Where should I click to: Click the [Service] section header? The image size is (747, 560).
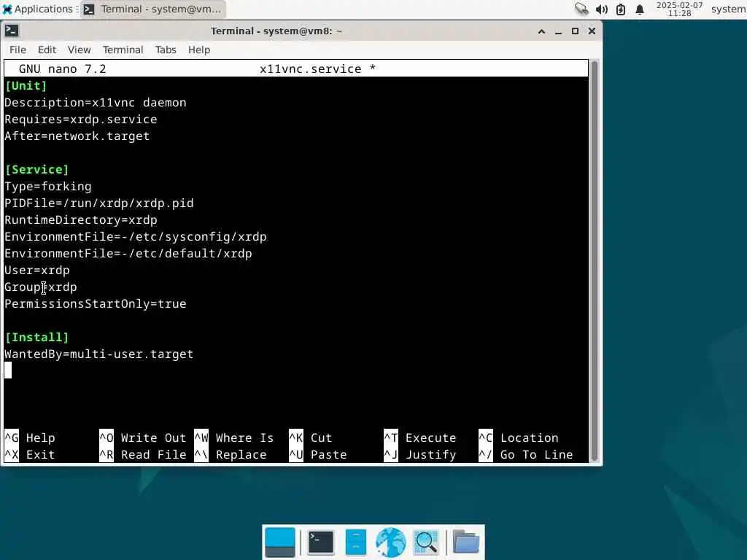[x=36, y=169]
